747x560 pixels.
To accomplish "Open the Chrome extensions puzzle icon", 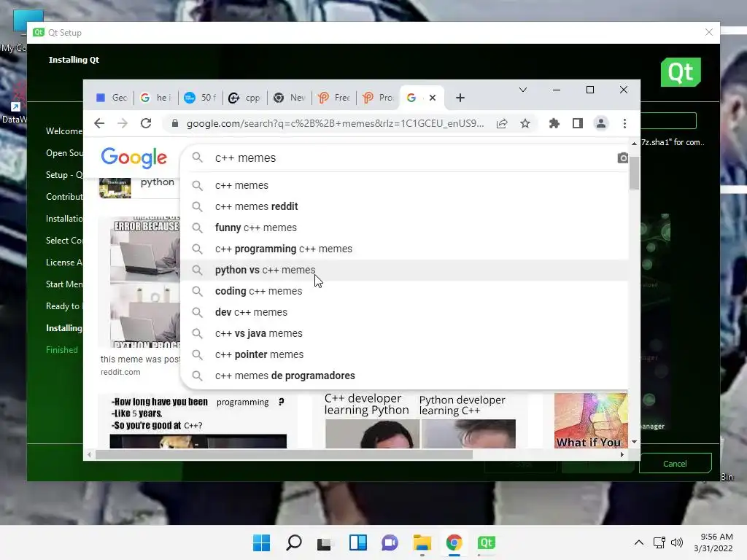I will coord(554,124).
